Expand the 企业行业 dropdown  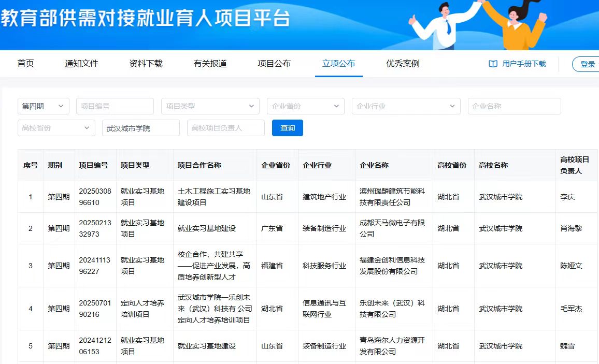coord(406,106)
